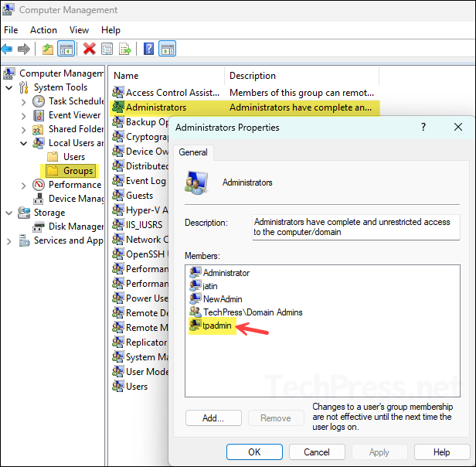Open the Action menu
Image resolution: width=476 pixels, height=467 pixels.
[43, 30]
